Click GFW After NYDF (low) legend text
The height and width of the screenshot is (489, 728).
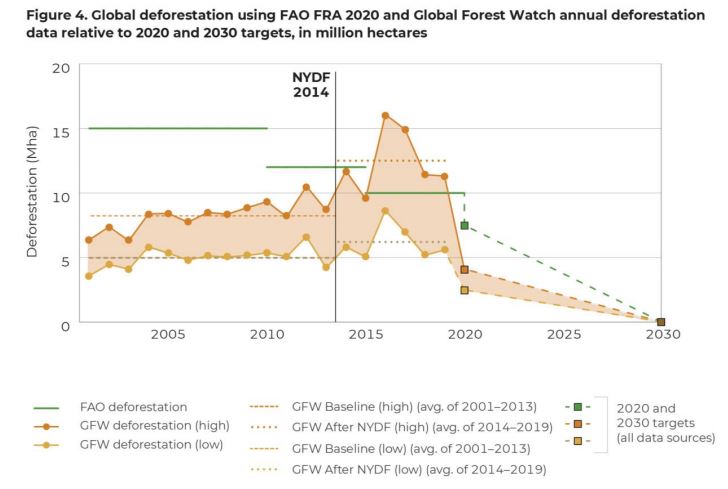click(419, 469)
